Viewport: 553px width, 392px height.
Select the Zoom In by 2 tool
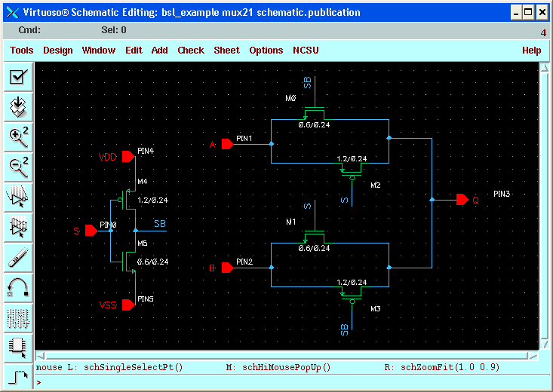(18, 136)
